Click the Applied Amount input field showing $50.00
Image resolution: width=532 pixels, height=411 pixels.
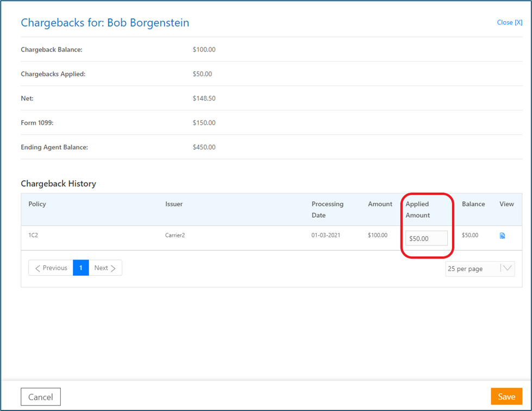click(x=427, y=238)
